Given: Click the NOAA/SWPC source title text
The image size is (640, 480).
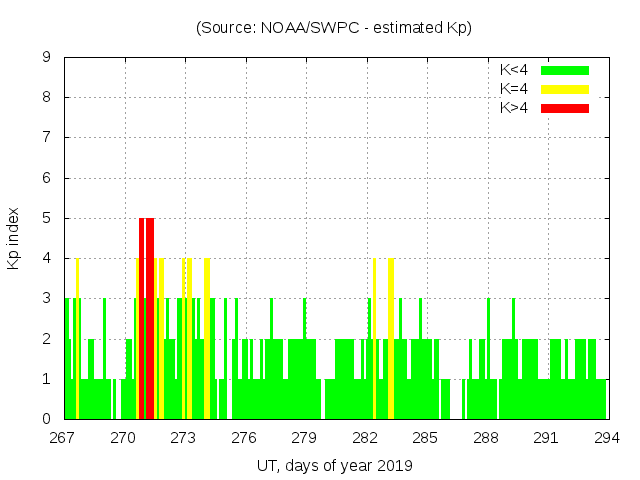Looking at the screenshot, I should (x=334, y=28).
